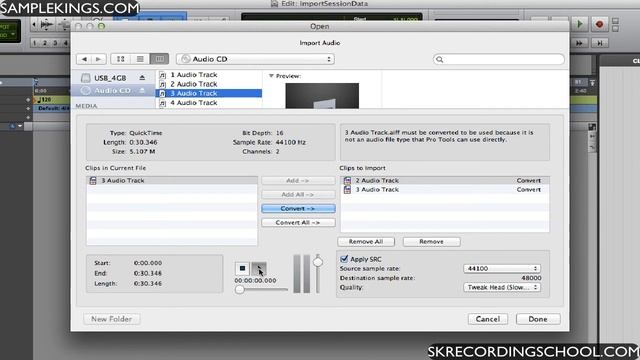Click Record in Pro Tools transport
Screen dimensions: 640x360
click(x=599, y=24)
